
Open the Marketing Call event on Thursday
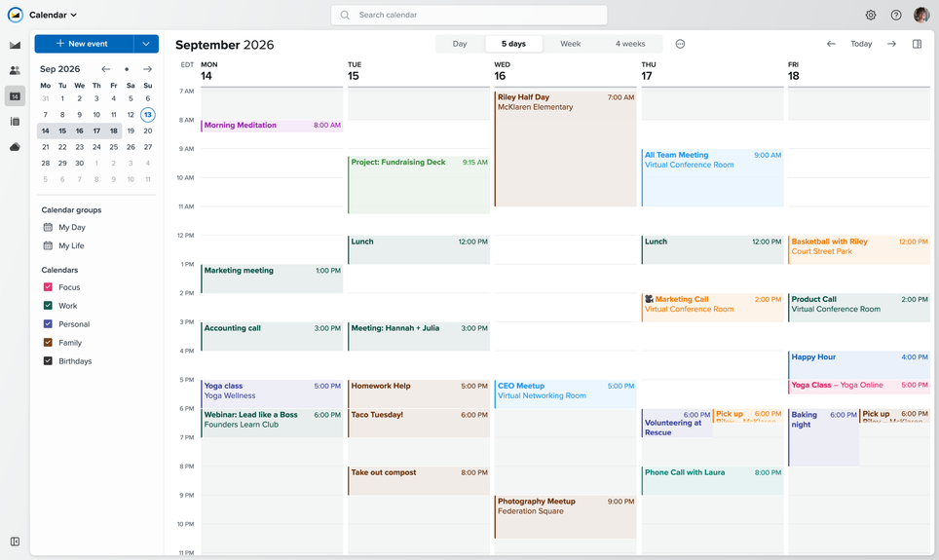tap(712, 307)
